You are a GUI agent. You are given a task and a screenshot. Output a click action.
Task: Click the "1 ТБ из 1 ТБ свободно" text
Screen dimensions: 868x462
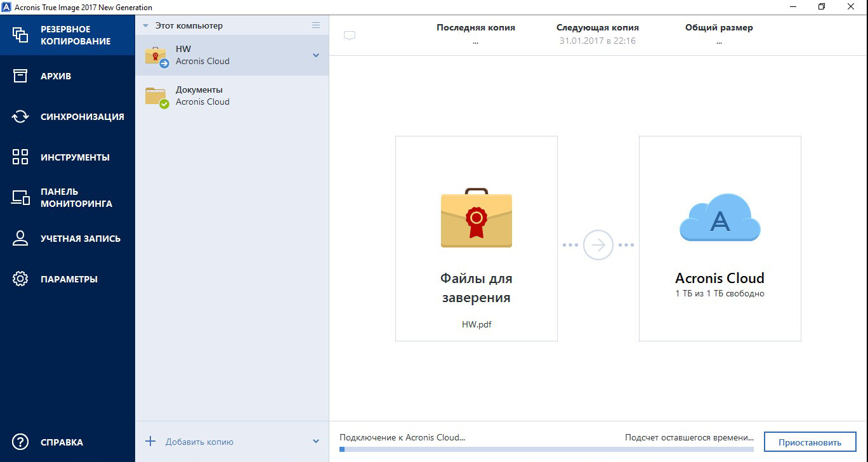point(720,294)
